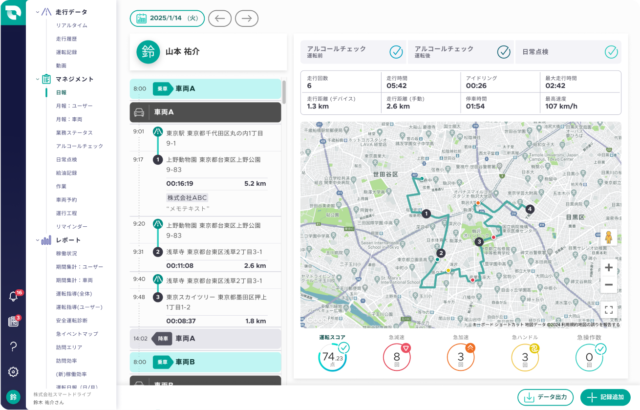The height and width of the screenshot is (410, 640).
Task: Click the car icon in dark 車両A header
Action: pyautogui.click(x=139, y=112)
